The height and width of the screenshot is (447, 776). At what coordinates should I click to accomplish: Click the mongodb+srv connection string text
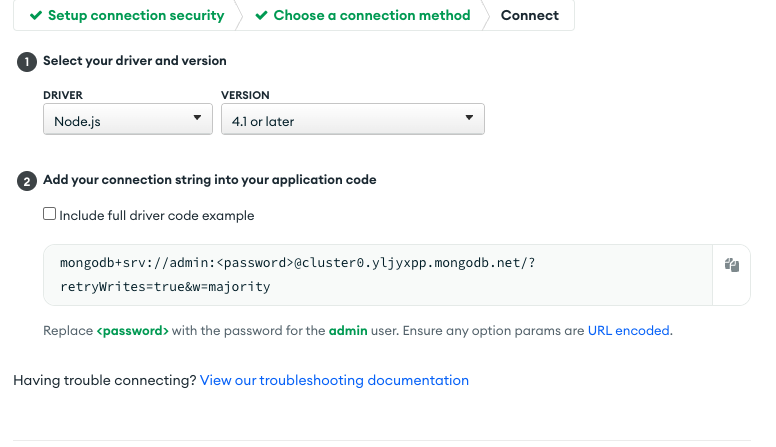297,262
